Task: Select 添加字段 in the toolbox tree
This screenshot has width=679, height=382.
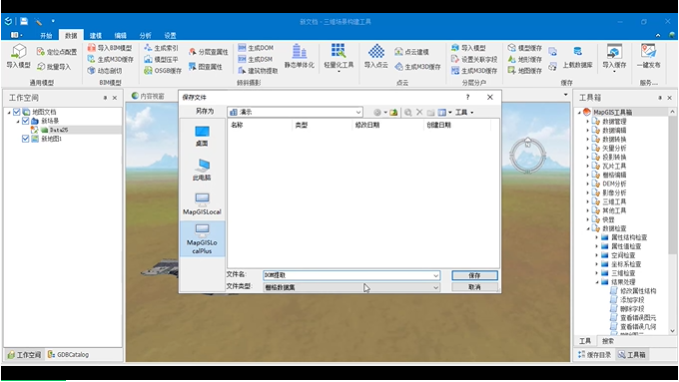Action: (632, 300)
